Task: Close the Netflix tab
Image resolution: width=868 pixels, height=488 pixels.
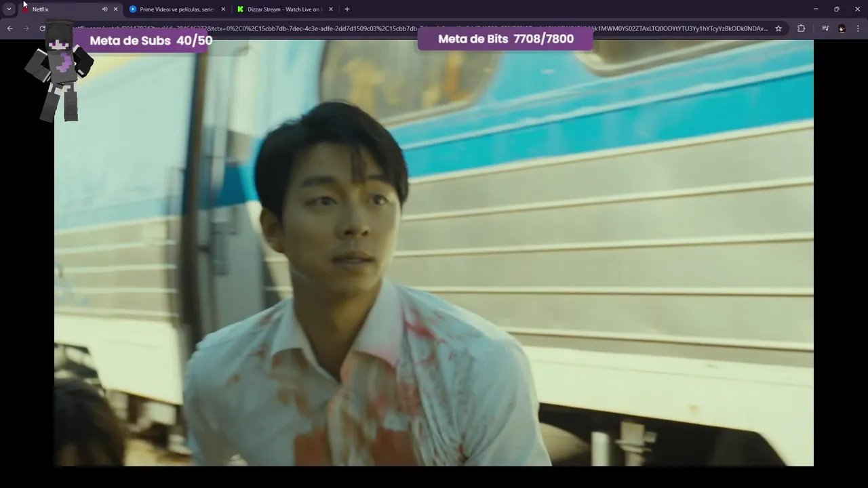Action: [x=115, y=9]
